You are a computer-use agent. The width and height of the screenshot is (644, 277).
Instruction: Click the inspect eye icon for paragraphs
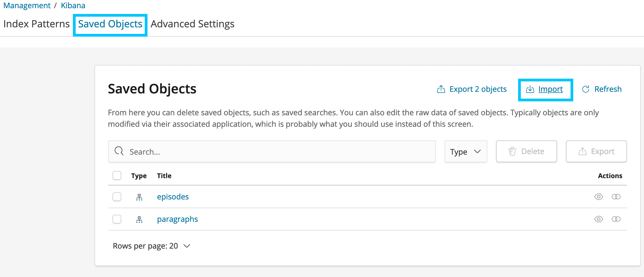click(x=598, y=219)
